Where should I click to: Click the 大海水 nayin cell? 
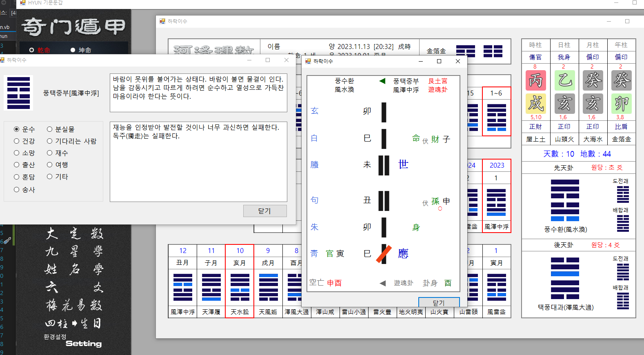pyautogui.click(x=593, y=139)
